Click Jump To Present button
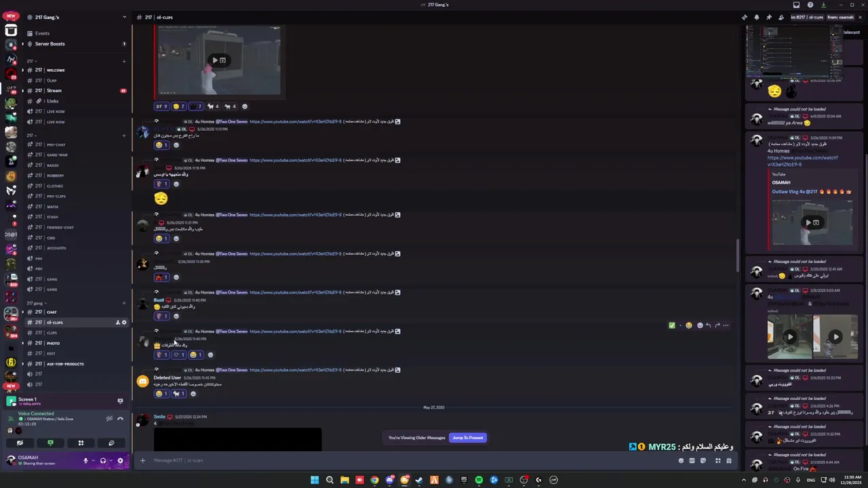The image size is (868, 488). [x=468, y=438]
